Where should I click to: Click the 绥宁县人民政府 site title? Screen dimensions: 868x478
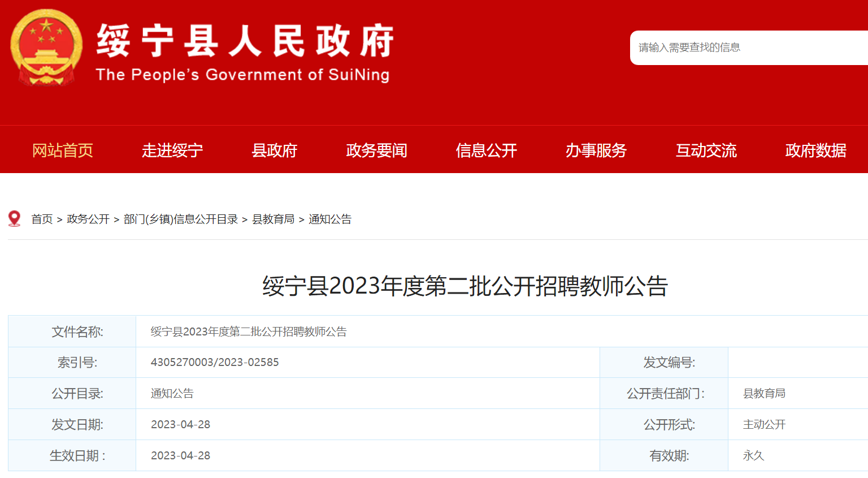click(245, 41)
